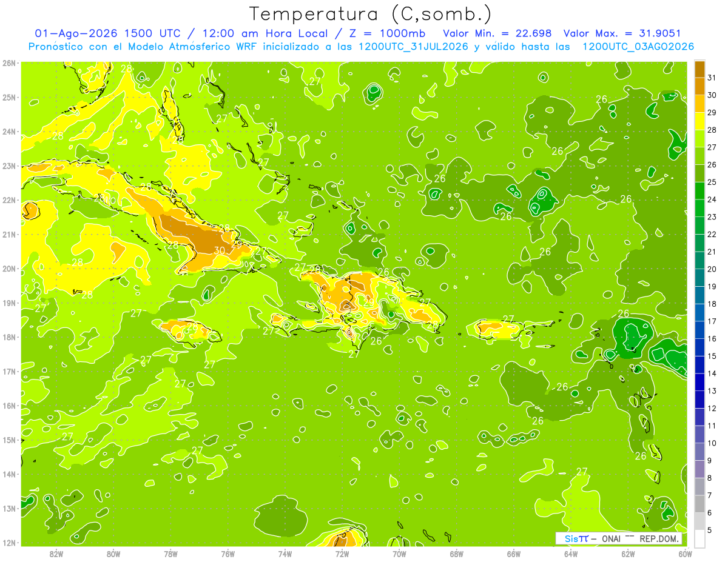
Task: Click the 68W longitude axis label
Action: pos(456,554)
